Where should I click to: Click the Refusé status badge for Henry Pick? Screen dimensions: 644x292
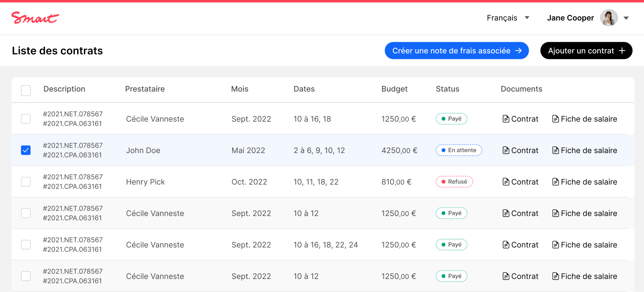pos(454,182)
